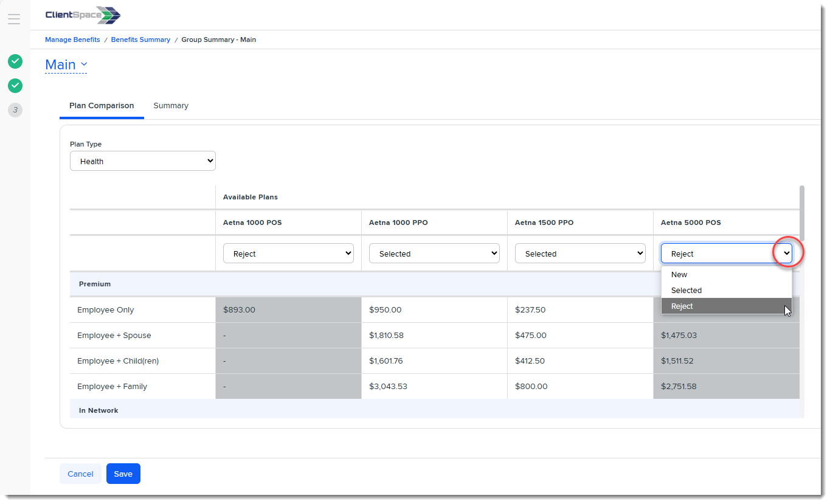Click the Employee + Child(ren) row label

118,361
